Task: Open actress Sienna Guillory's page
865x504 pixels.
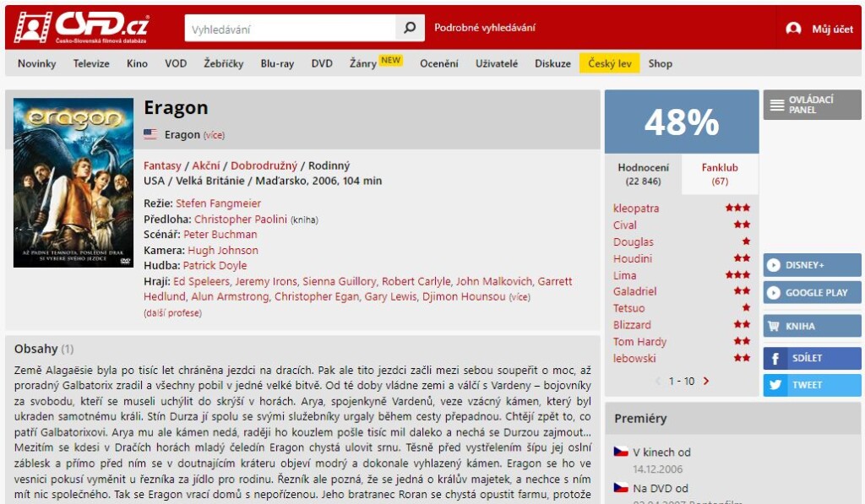Action: click(340, 281)
